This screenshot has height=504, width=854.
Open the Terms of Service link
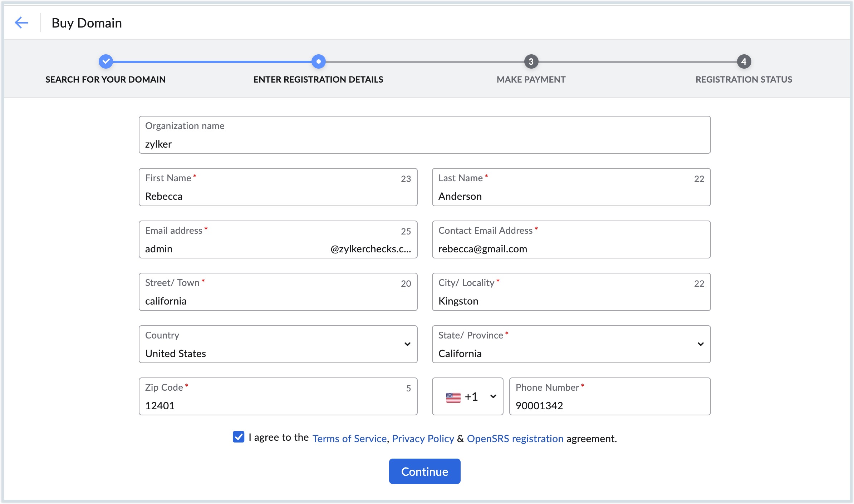349,438
